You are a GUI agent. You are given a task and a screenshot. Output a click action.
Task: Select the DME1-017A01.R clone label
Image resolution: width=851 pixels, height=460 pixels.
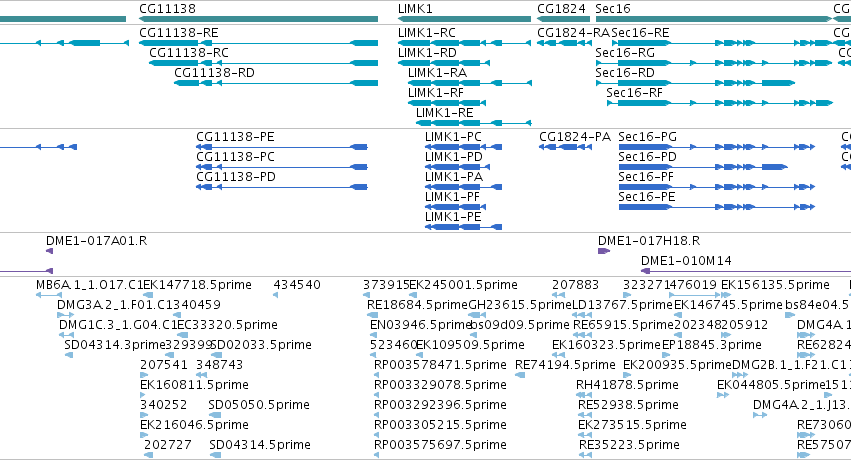point(97,241)
